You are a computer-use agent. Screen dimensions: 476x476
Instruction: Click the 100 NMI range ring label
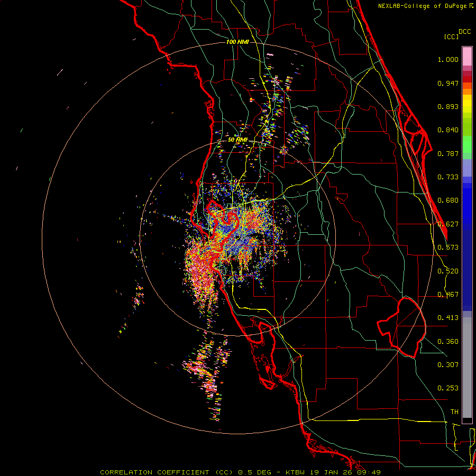[x=237, y=42]
